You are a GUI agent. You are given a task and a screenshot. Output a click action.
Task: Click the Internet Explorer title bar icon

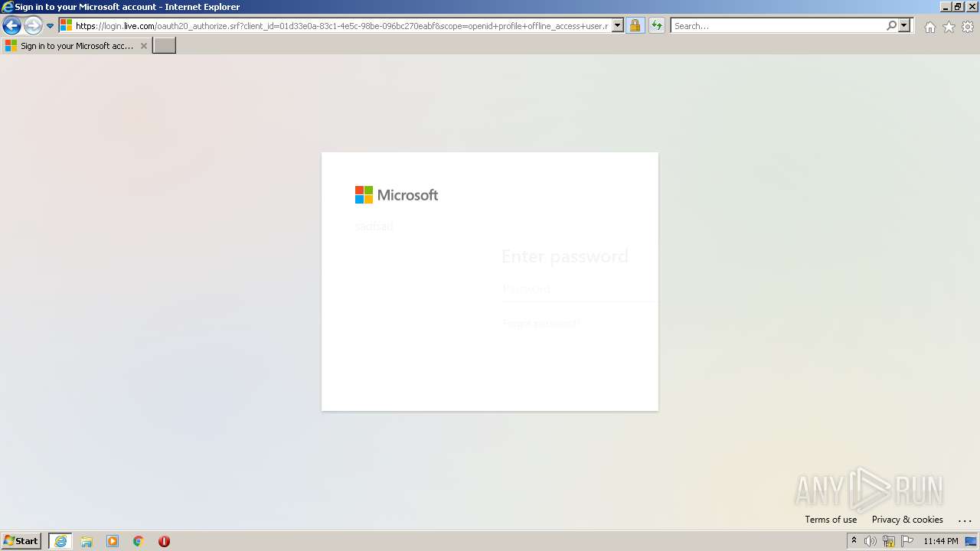(8, 7)
